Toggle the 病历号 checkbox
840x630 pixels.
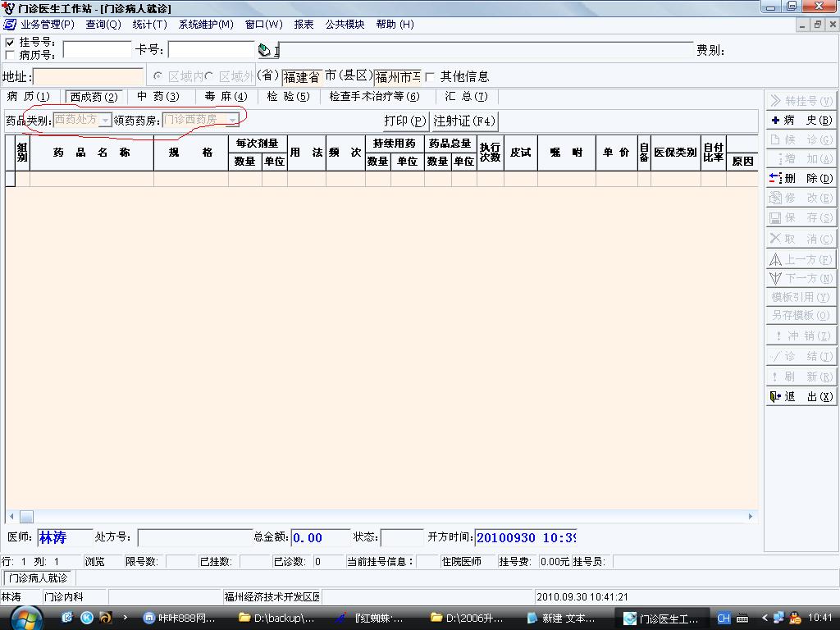(10, 55)
